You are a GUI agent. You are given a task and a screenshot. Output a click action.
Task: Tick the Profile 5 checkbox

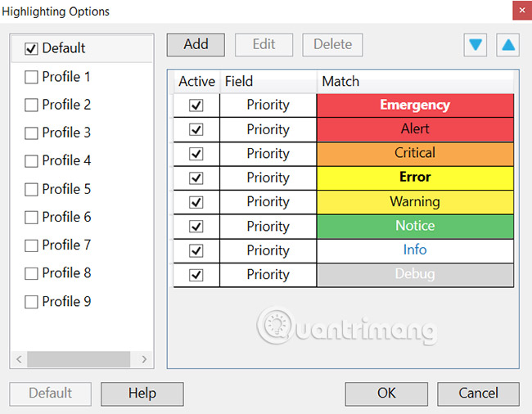tap(32, 189)
